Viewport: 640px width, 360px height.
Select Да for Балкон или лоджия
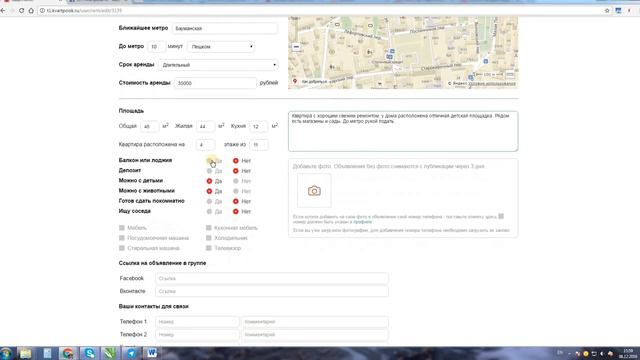pyautogui.click(x=209, y=160)
